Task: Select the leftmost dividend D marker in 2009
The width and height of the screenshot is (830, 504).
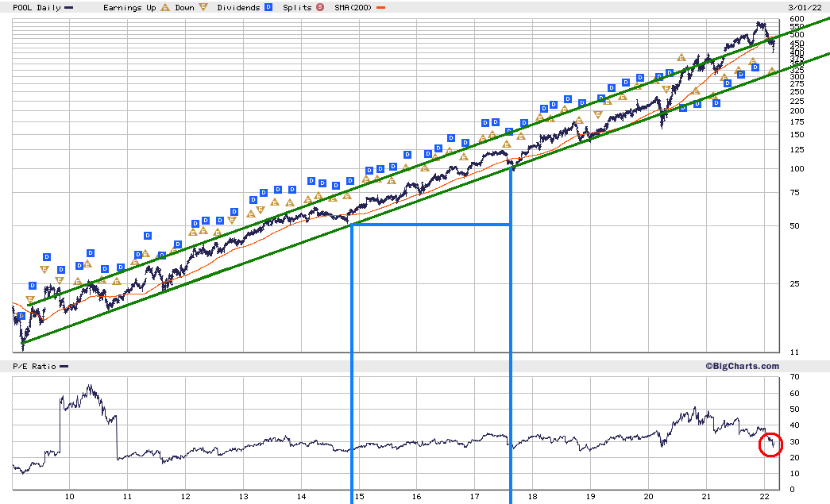Action: coord(21,316)
